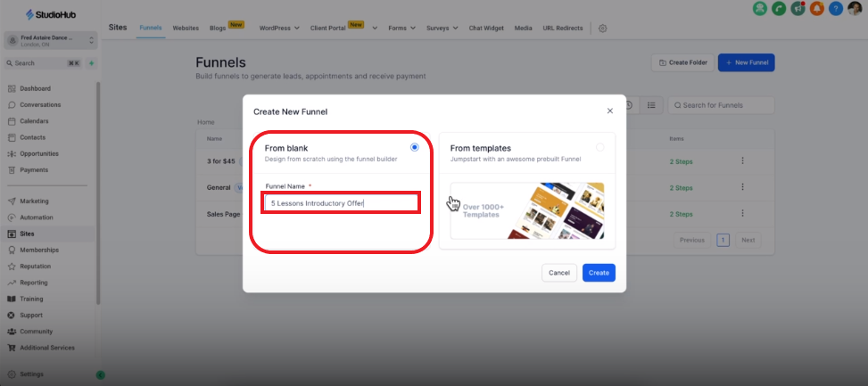
Task: Open the Dashboard sidebar item
Action: (x=35, y=88)
